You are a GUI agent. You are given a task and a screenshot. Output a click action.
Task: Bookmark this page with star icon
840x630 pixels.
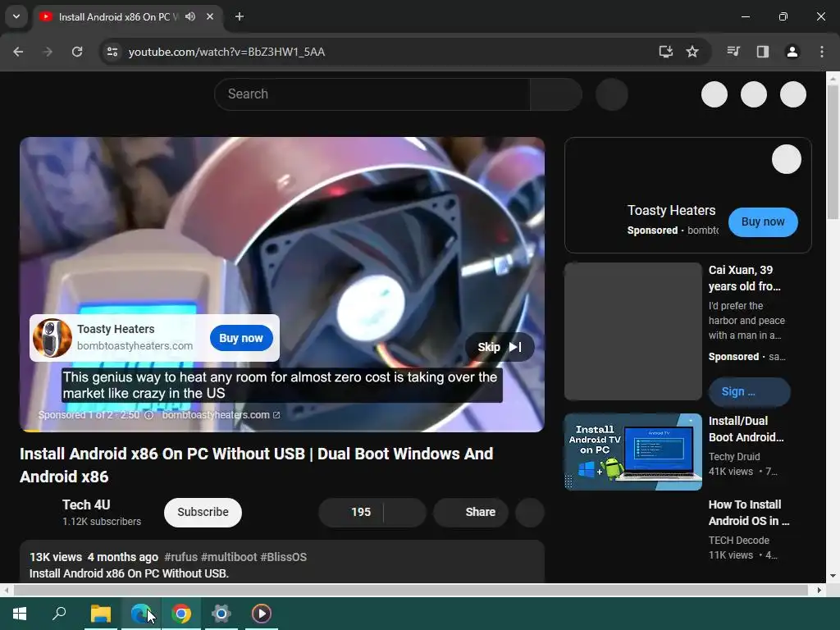pyautogui.click(x=692, y=52)
